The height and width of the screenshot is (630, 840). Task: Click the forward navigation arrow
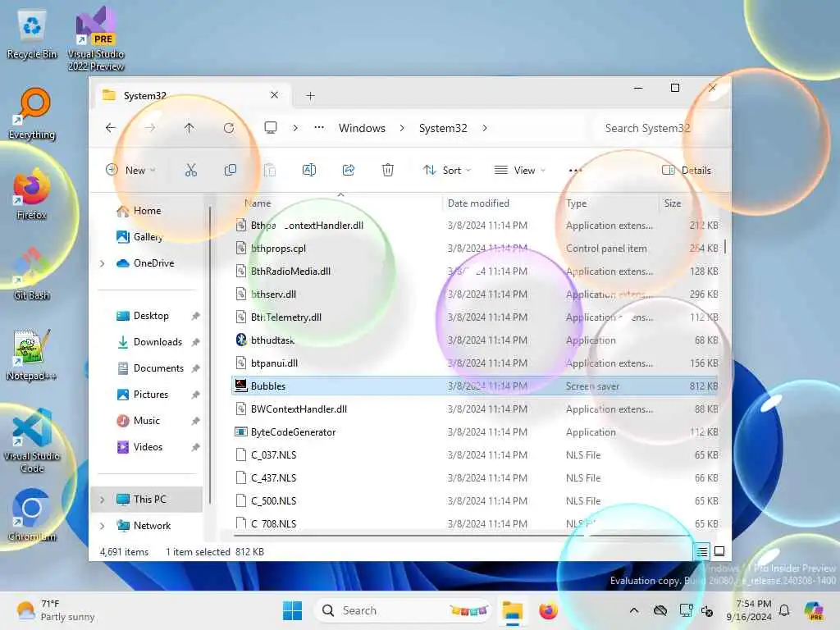coord(150,128)
